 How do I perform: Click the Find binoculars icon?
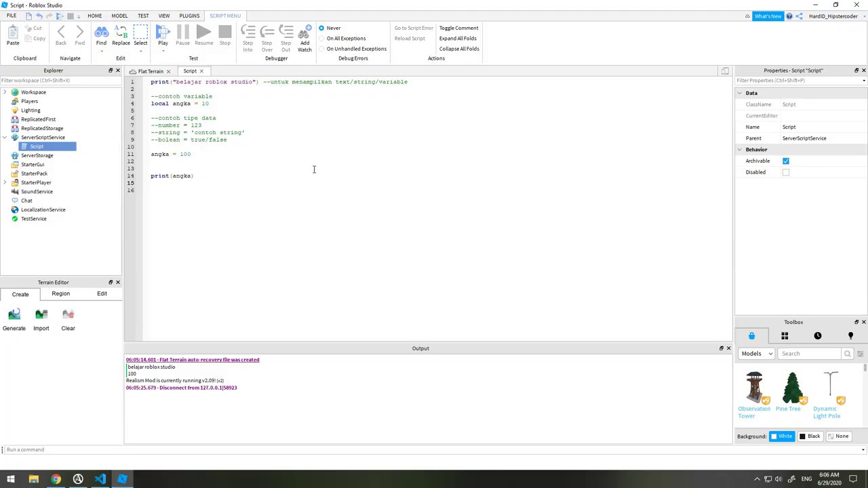pyautogui.click(x=101, y=31)
